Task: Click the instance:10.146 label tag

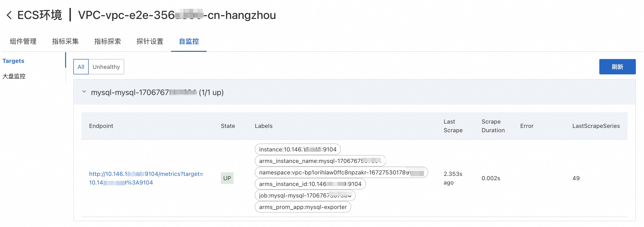Action: 297,149
